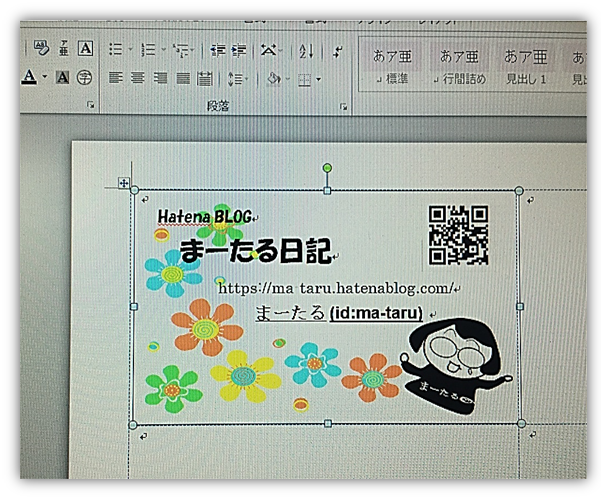The image size is (601, 504).
Task: Apply the 標準 style
Action: 392,66
